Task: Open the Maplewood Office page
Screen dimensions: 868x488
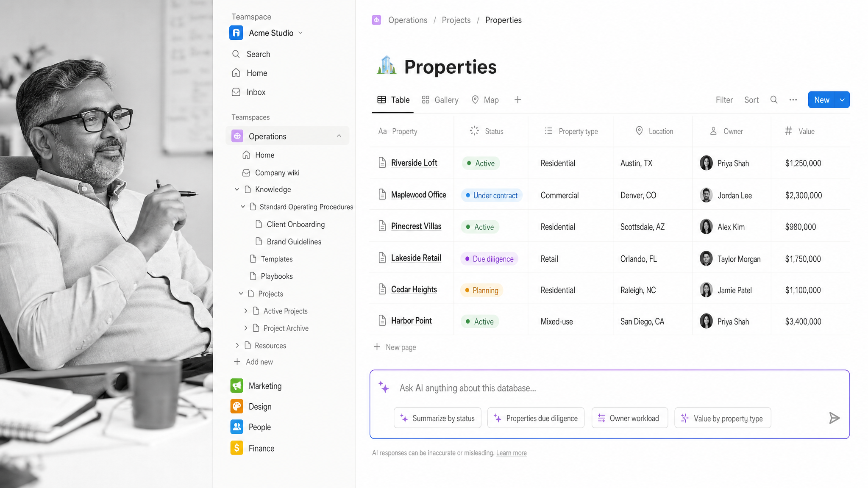Action: coord(419,194)
